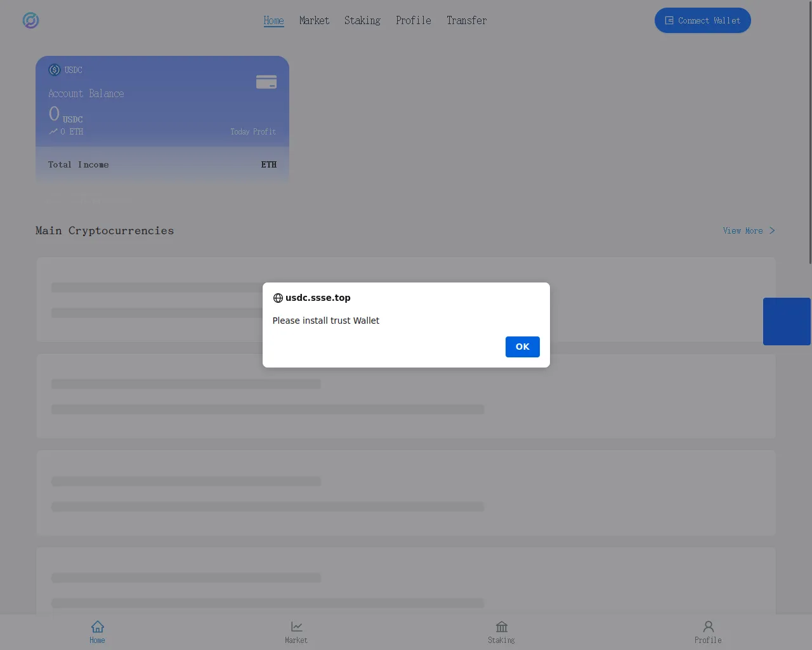Viewport: 812px width, 650px height.
Task: Expand the chevron next to View More
Action: (772, 230)
